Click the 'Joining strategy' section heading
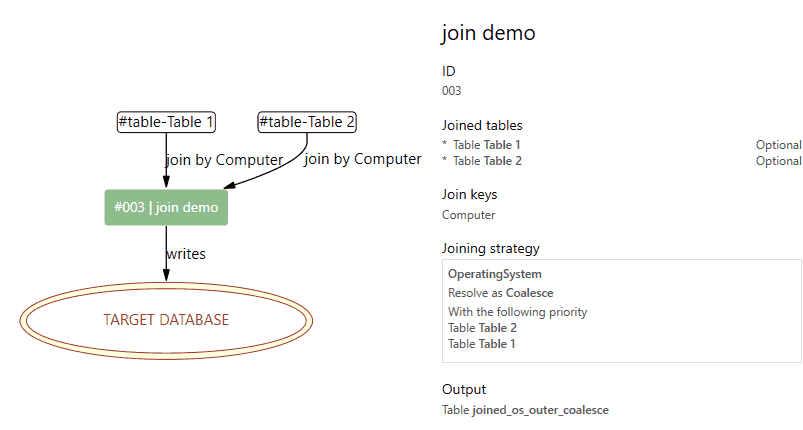Screen dimensions: 803x430 coord(490,248)
